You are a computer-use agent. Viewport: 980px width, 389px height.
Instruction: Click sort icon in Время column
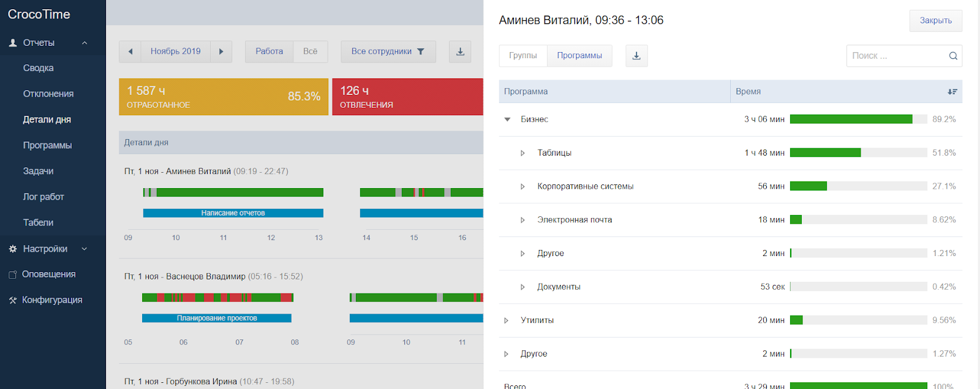(952, 92)
